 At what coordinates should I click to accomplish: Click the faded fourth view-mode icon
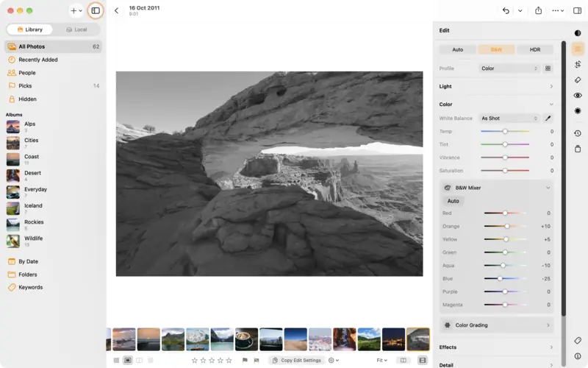coord(151,361)
